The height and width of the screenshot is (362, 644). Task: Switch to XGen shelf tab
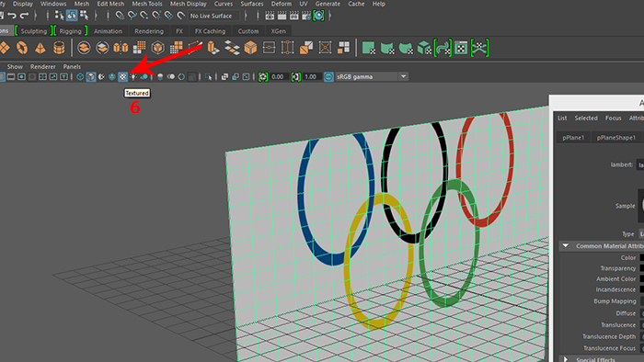[279, 31]
